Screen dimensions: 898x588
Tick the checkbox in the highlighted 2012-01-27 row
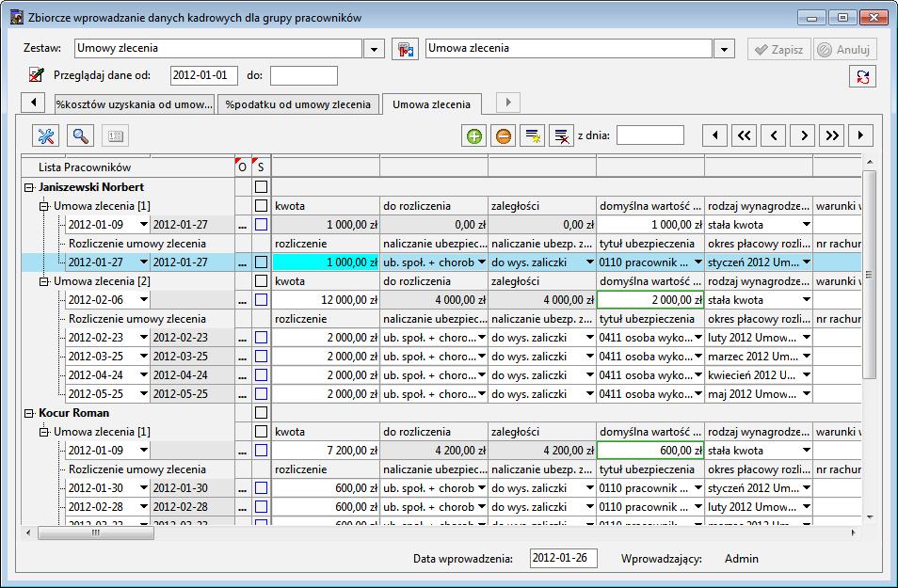coord(261,262)
